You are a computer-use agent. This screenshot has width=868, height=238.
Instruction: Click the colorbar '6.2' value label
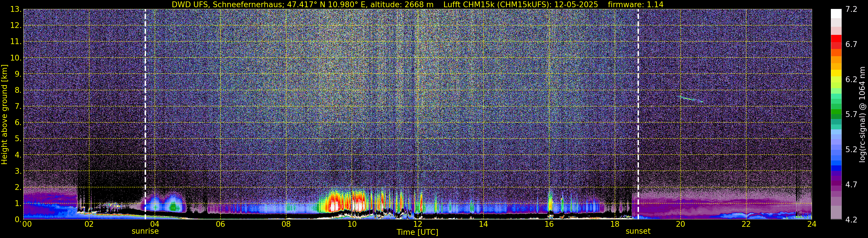(x=851, y=79)
